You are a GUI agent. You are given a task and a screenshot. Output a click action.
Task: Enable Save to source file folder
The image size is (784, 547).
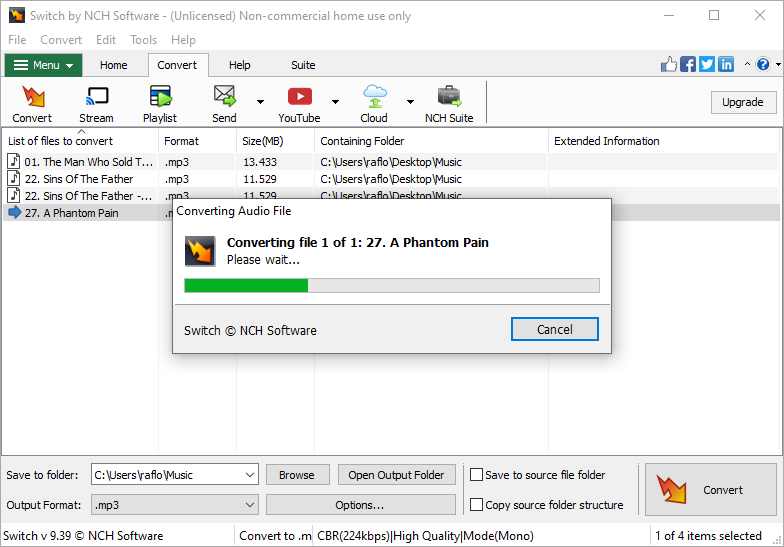coord(478,475)
